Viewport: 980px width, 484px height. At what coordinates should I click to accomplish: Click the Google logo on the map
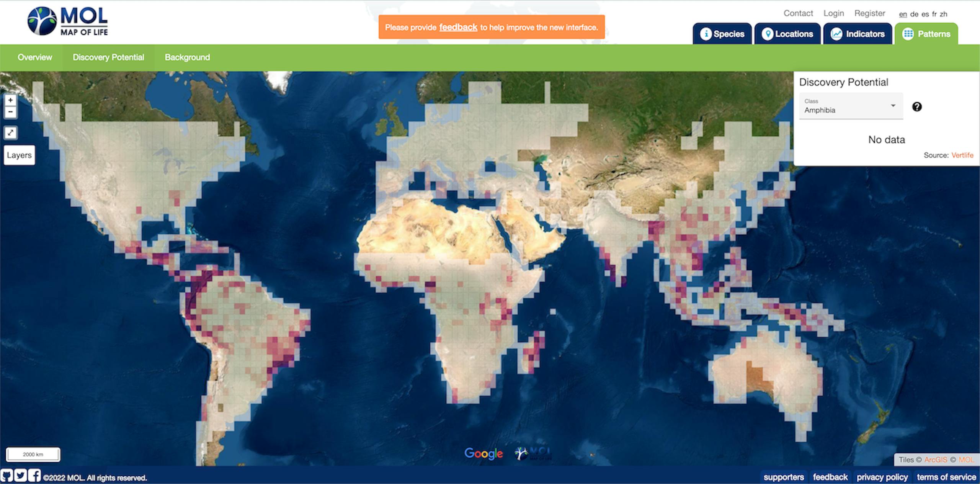pyautogui.click(x=483, y=454)
